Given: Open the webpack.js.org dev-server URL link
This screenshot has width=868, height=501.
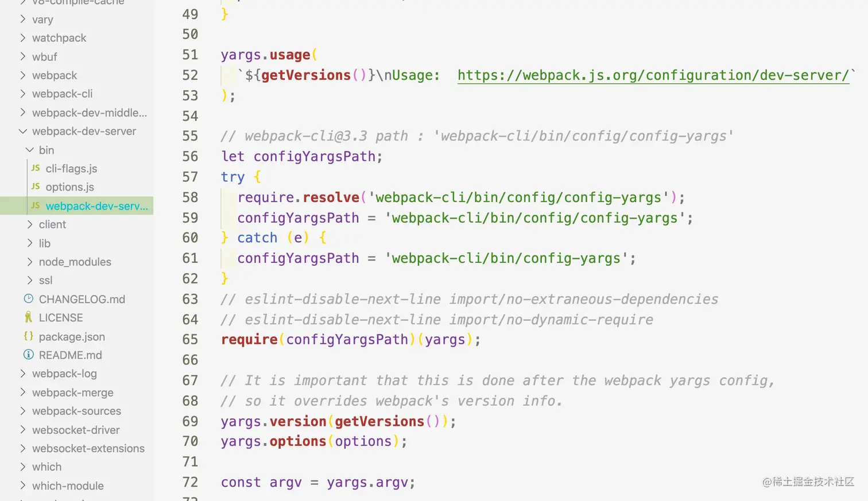Looking at the screenshot, I should point(653,75).
